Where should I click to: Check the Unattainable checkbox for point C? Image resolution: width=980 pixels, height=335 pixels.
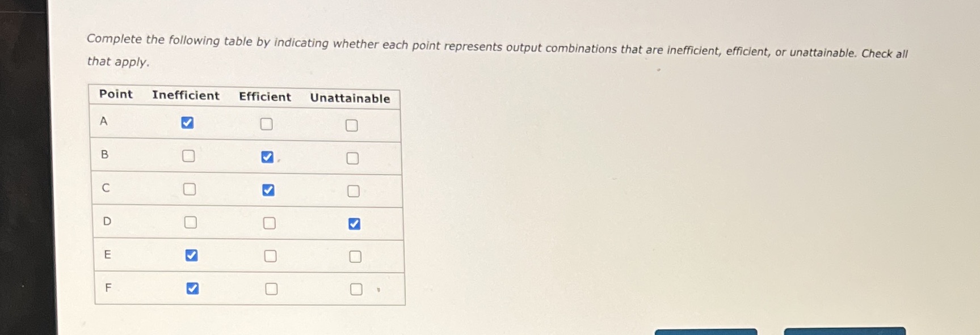coord(353,191)
